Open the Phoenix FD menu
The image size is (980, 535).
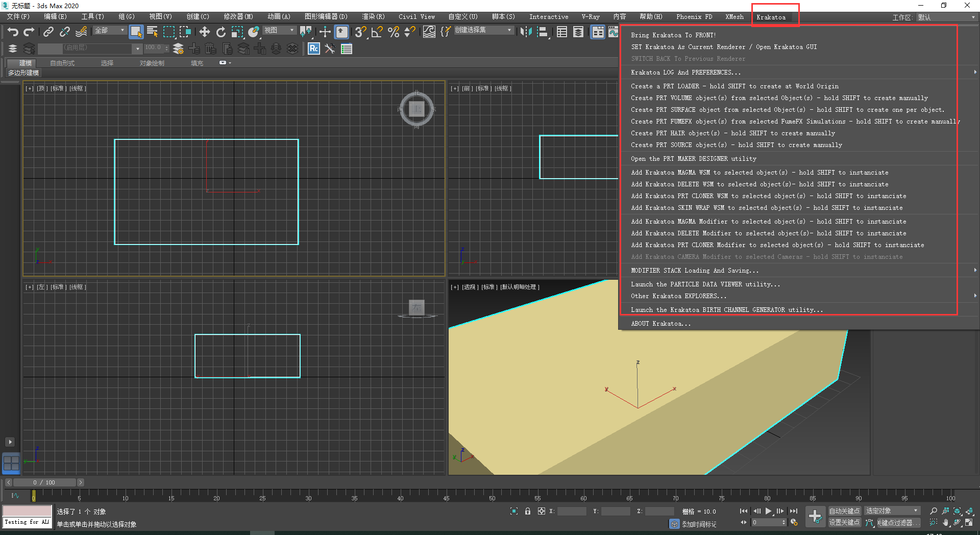(x=694, y=17)
